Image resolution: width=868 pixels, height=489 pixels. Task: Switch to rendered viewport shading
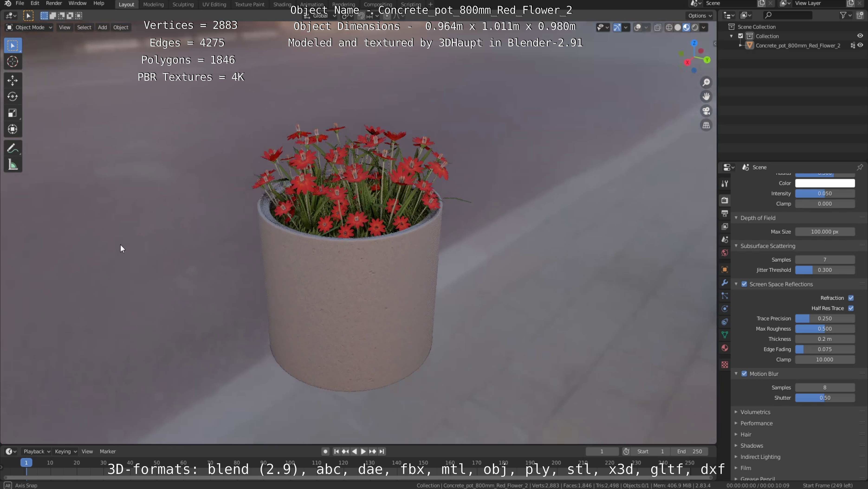tap(695, 28)
